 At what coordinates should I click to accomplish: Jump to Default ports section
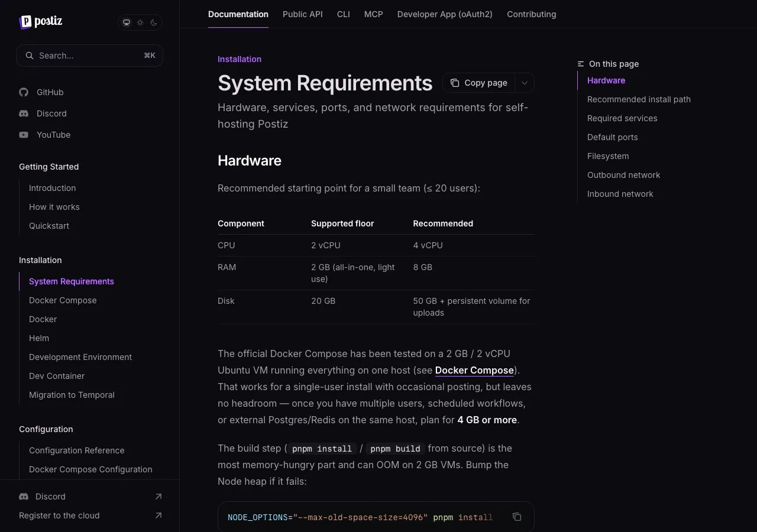coord(613,137)
